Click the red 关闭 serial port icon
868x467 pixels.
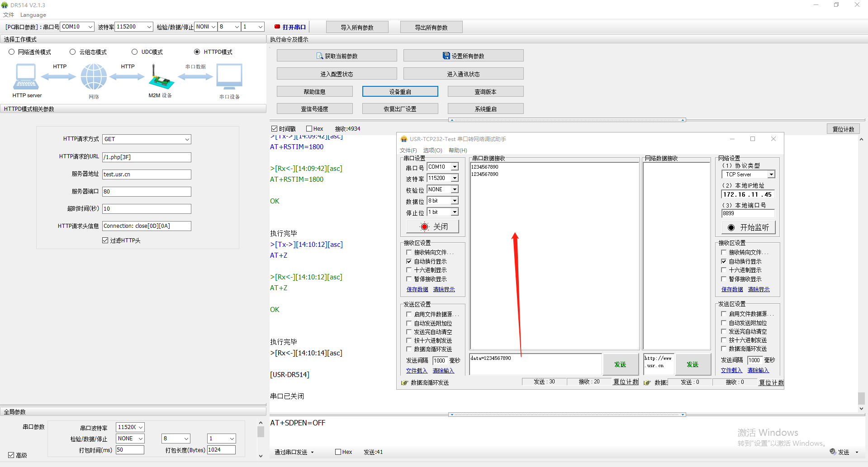(424, 227)
